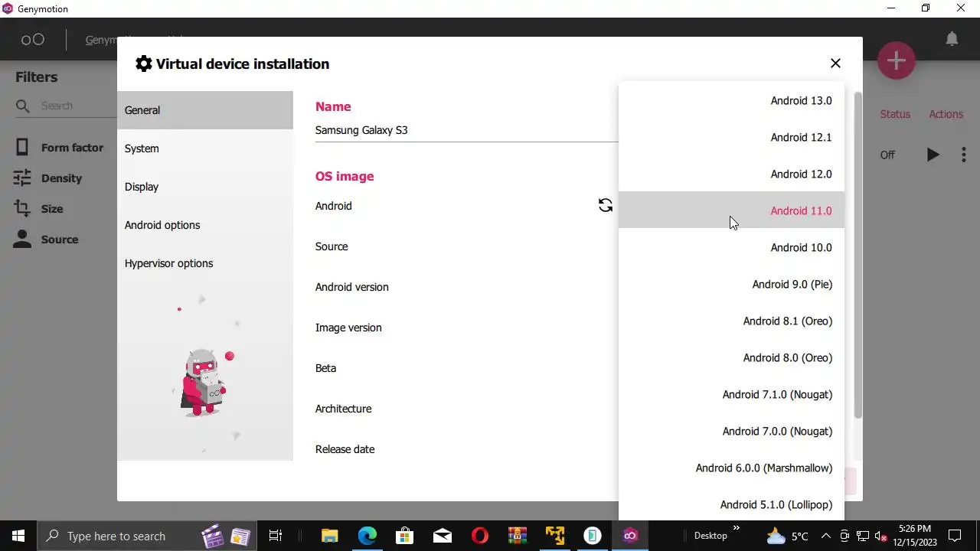This screenshot has height=551, width=980.
Task: Choose Android 7.1.0 (Nougat) option
Action: tap(731, 394)
